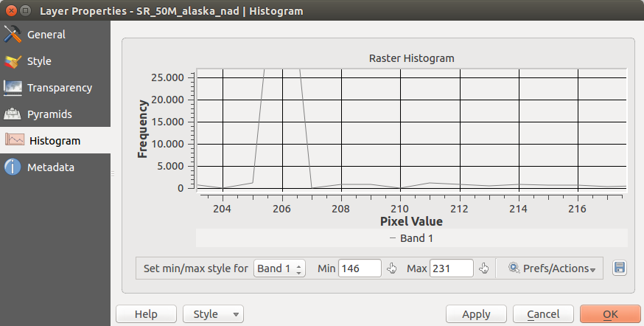Pick Min value on graph with hand icon
644x326 pixels.
[392, 268]
